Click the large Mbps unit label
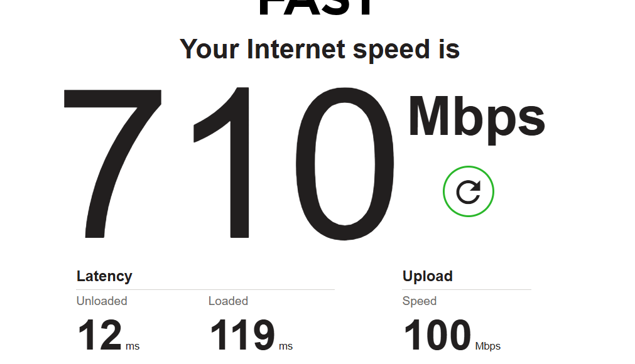This screenshot has height=364, width=635. (x=477, y=120)
